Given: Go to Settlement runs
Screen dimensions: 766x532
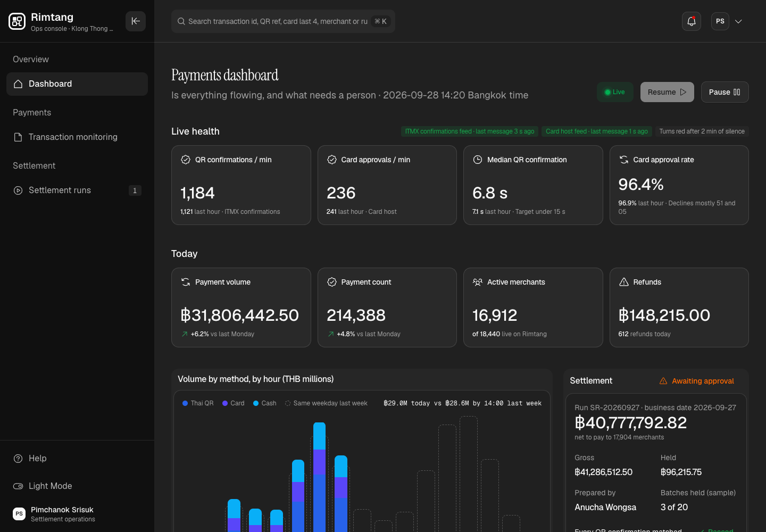Looking at the screenshot, I should pos(77,190).
